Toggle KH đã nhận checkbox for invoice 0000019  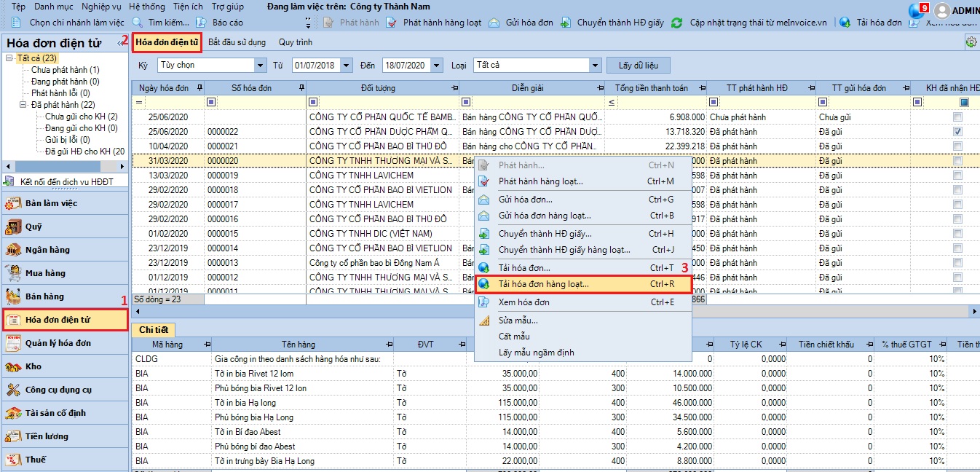coord(957,176)
